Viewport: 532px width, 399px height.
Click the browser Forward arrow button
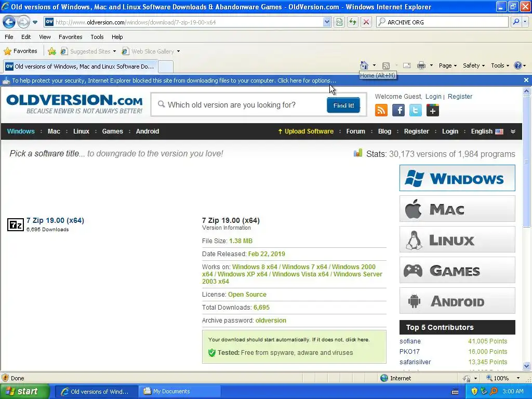23,22
